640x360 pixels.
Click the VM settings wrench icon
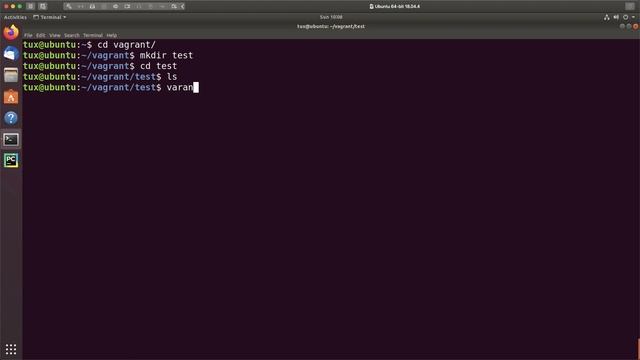click(x=69, y=6)
